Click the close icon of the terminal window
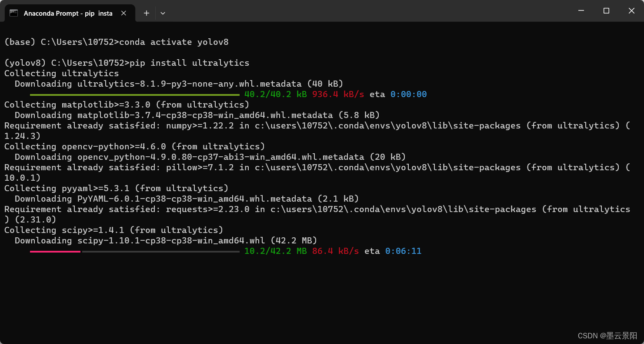644x344 pixels. point(631,10)
